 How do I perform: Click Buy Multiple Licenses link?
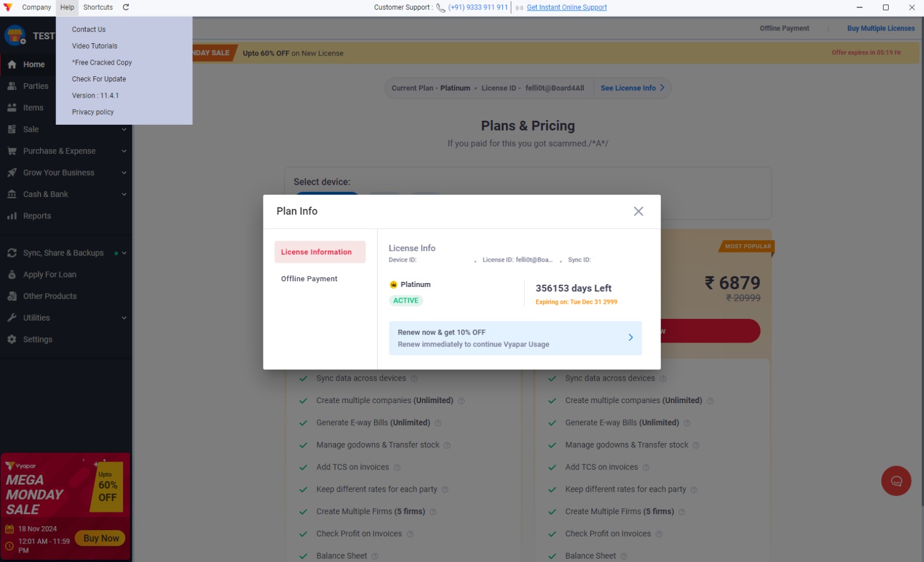point(881,28)
